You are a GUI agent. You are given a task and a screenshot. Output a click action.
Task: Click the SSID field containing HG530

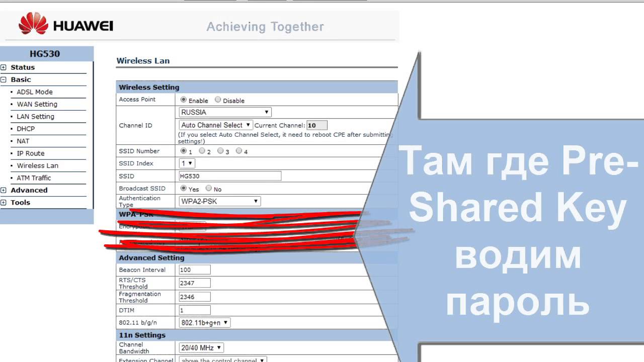click(x=230, y=176)
